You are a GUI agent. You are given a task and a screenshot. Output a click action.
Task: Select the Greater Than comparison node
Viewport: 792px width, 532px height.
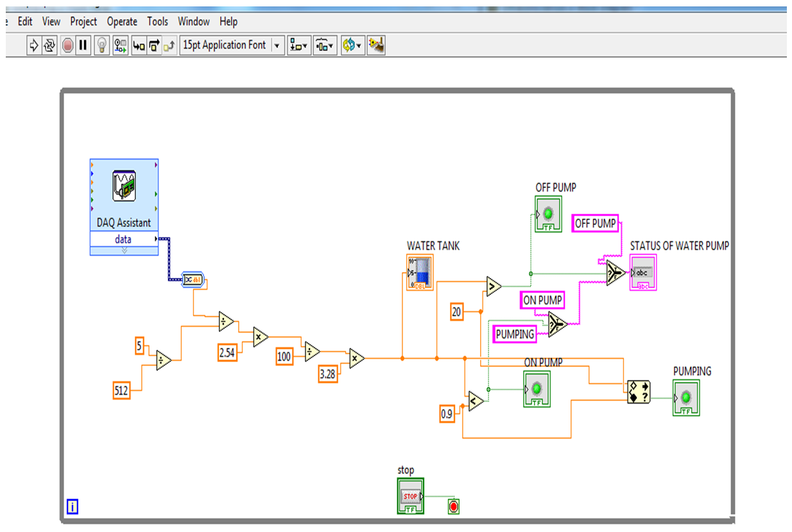click(494, 286)
